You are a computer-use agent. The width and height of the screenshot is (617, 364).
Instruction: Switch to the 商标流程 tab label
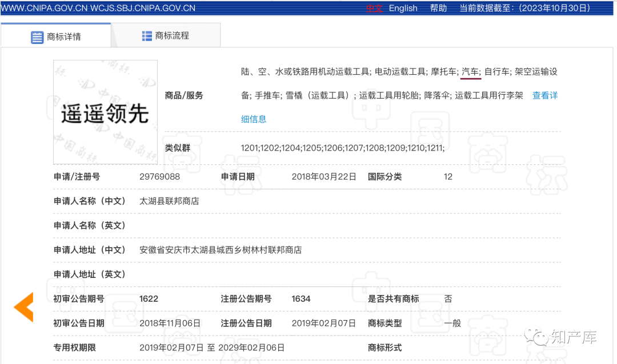(x=172, y=36)
